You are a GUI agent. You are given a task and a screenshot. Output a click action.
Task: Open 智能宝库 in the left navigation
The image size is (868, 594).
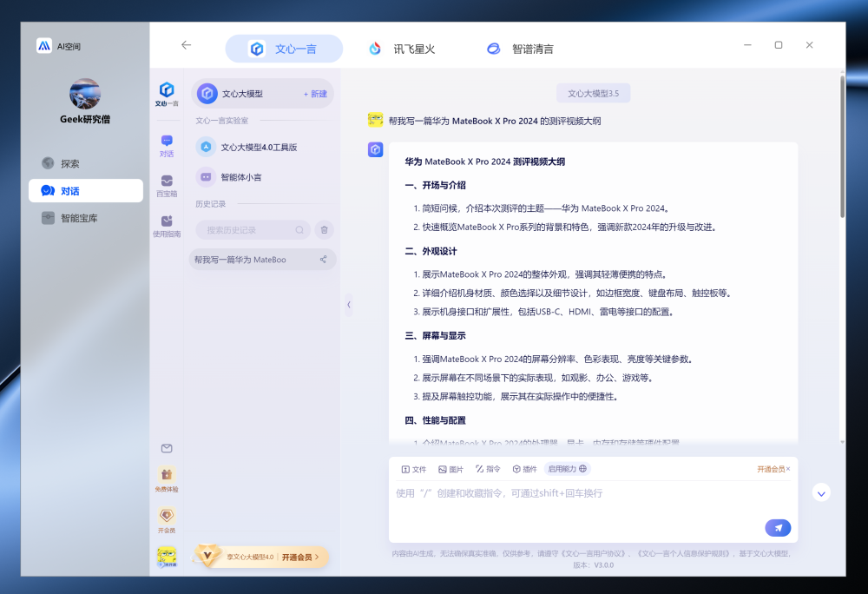point(85,218)
